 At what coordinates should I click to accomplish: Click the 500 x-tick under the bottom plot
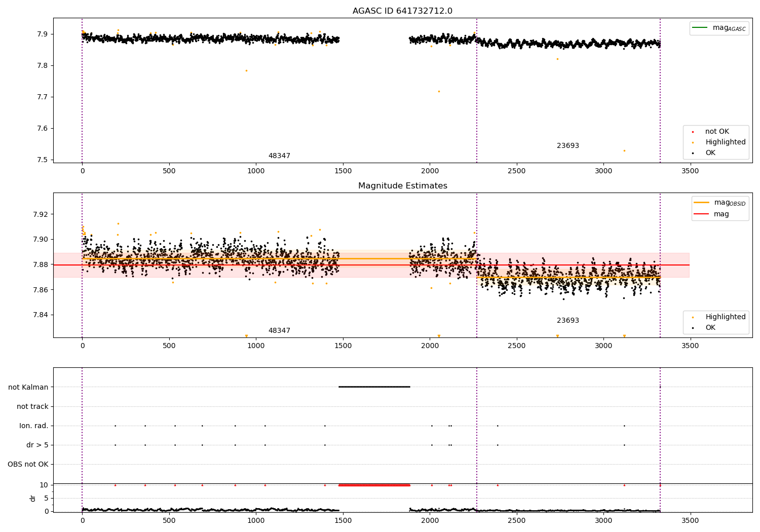[x=169, y=520]
